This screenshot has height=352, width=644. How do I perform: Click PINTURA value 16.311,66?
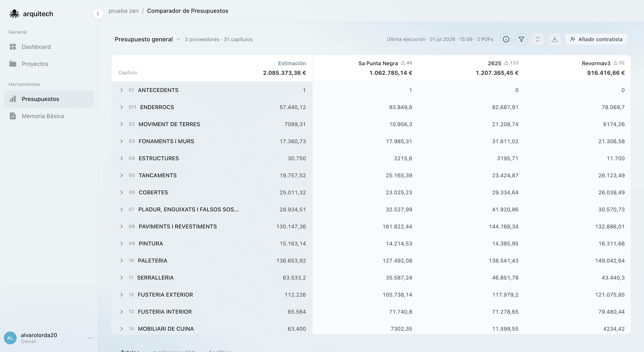tap(611, 244)
